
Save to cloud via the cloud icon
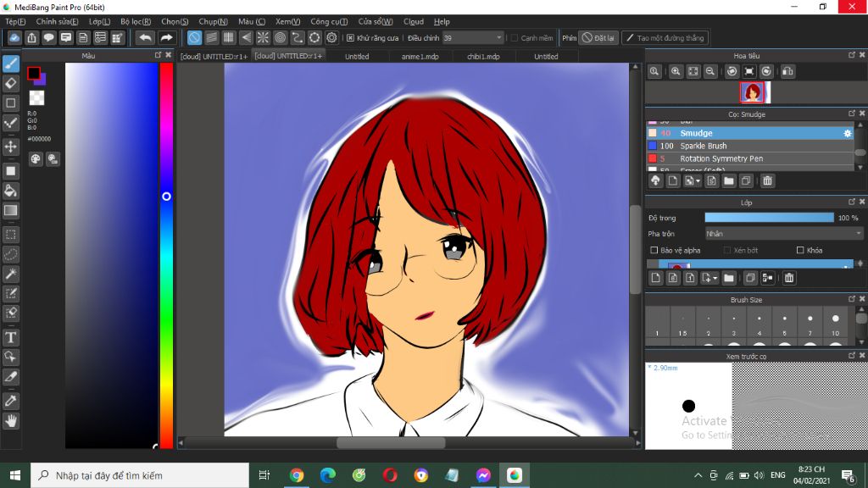14,37
